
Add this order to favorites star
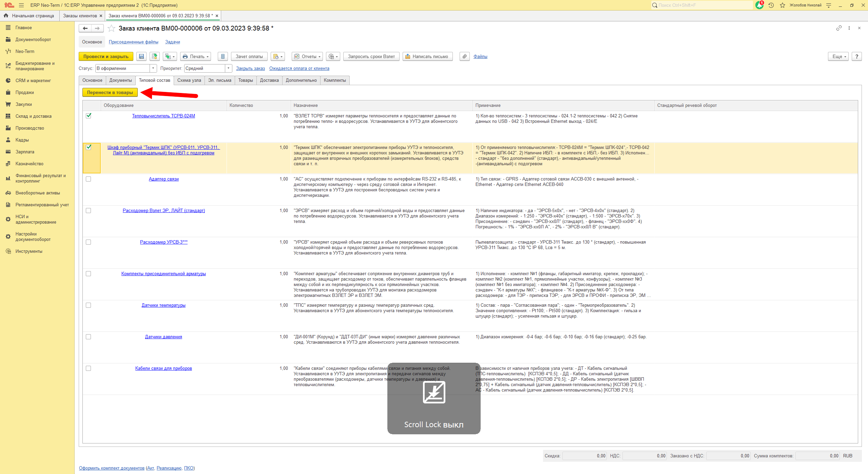(111, 28)
